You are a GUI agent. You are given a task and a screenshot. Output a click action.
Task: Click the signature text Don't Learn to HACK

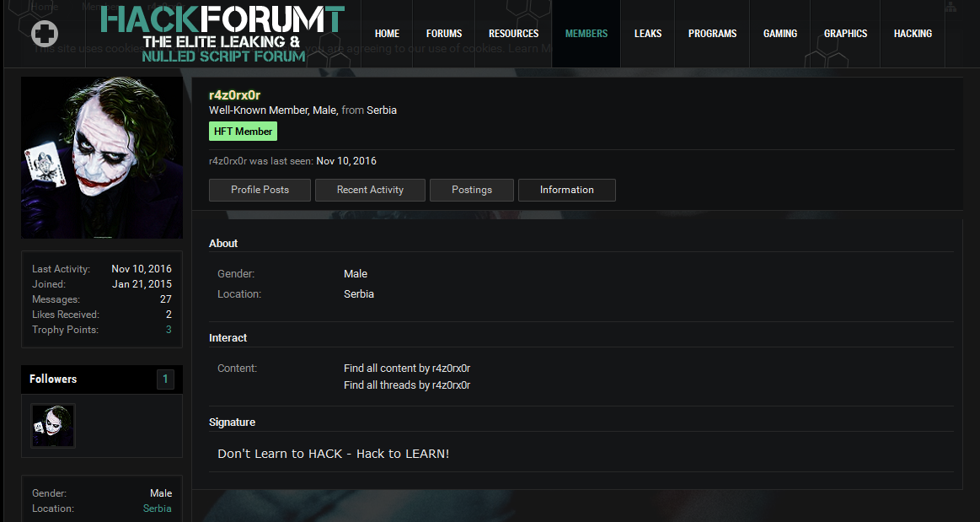click(x=333, y=454)
